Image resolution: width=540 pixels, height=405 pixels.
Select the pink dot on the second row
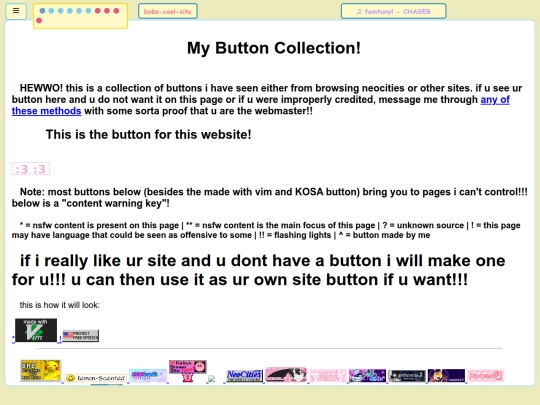point(39,21)
